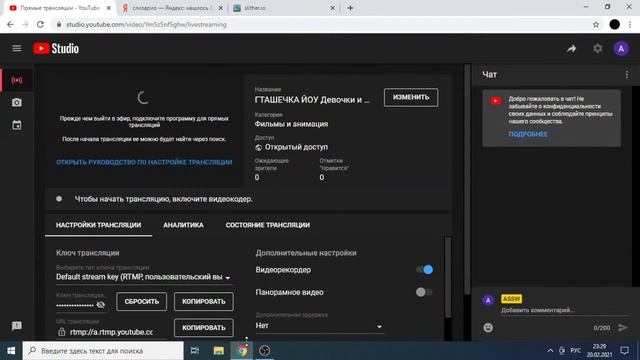640x360 pixels.
Task: Reveal the stream key with eye icon
Action: point(100,305)
